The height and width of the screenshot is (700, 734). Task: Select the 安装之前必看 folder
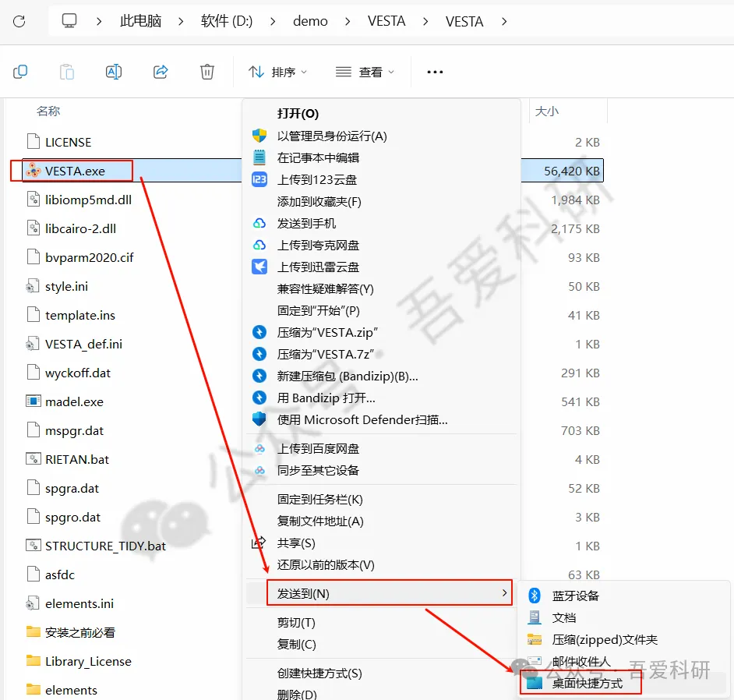tap(80, 632)
